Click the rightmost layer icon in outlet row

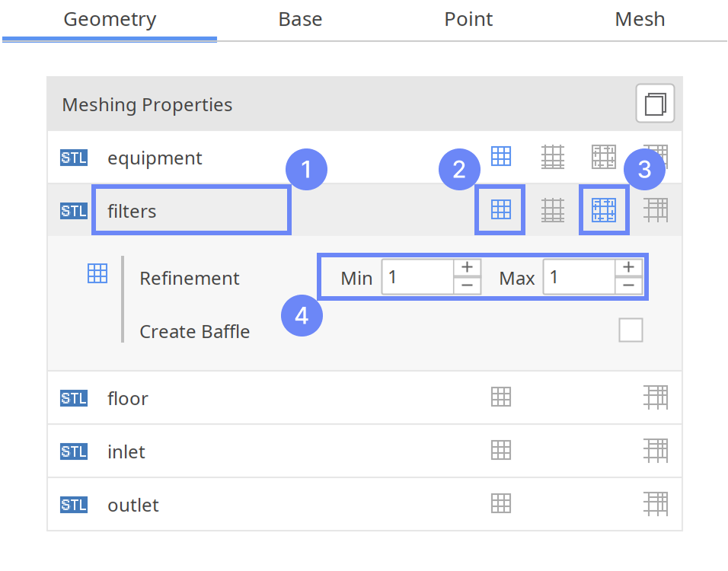tap(655, 504)
